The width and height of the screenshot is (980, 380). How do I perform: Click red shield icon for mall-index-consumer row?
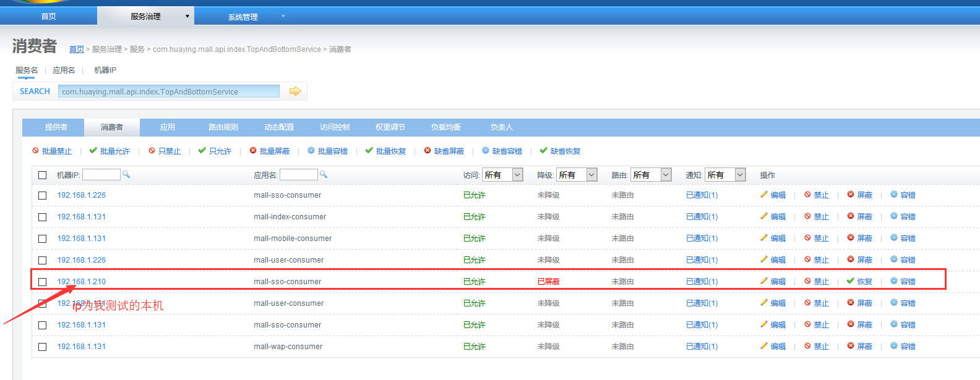click(851, 216)
